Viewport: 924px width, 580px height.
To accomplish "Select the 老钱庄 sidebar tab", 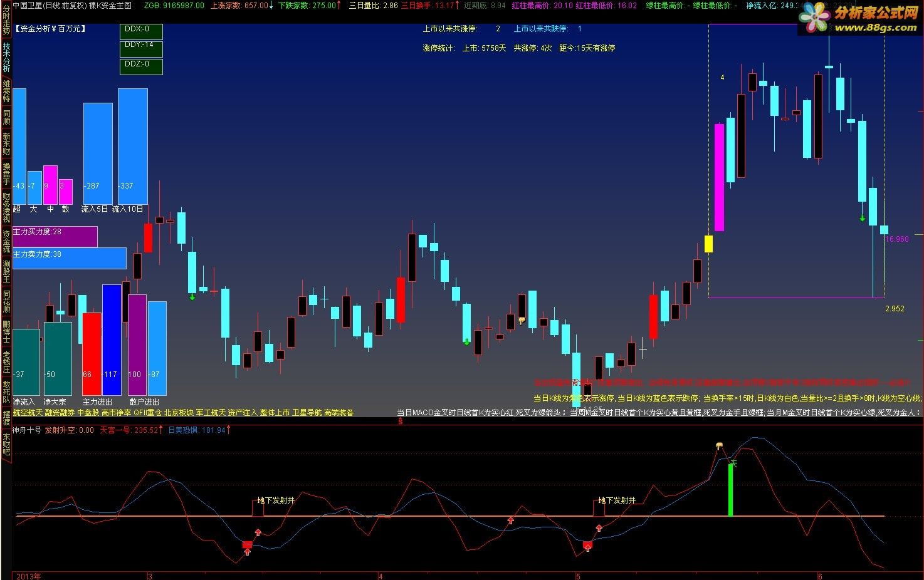I will tap(6, 362).
